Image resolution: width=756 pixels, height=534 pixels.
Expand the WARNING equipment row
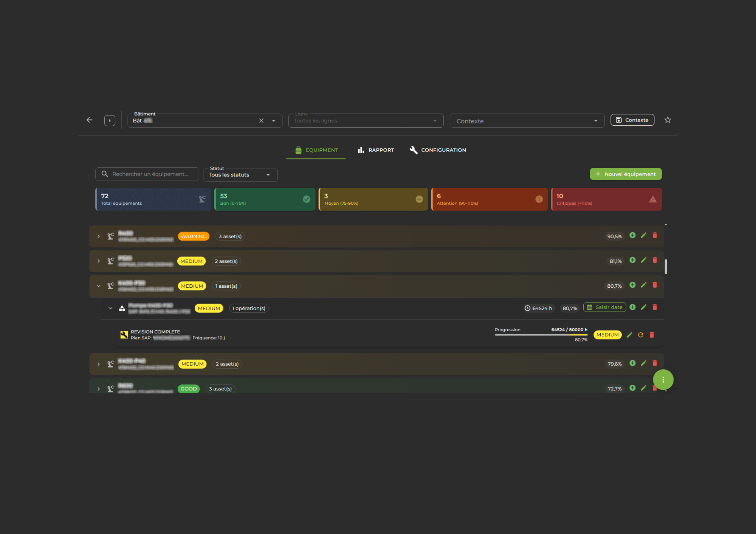99,236
